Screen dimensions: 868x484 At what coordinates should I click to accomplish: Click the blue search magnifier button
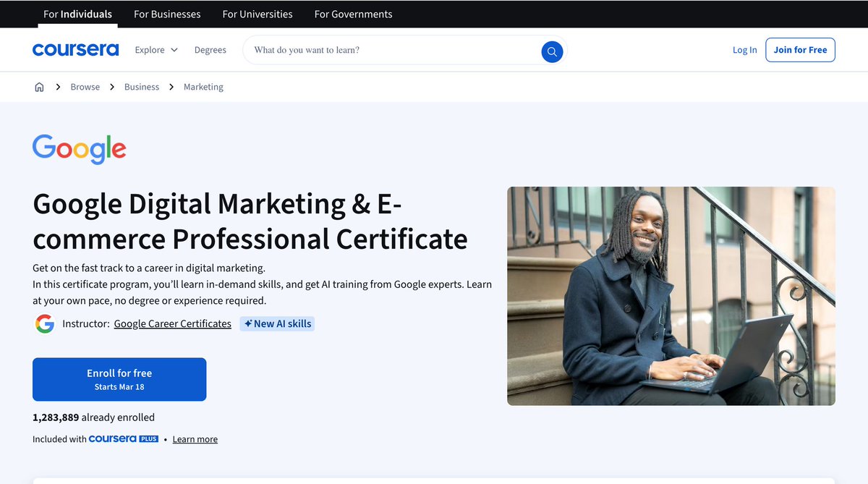click(552, 51)
